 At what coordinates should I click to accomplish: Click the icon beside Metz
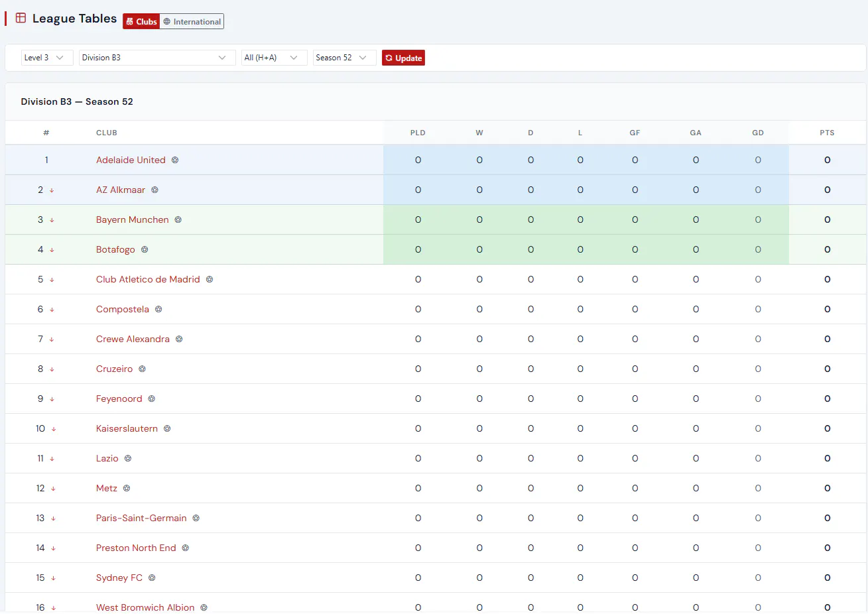[127, 488]
